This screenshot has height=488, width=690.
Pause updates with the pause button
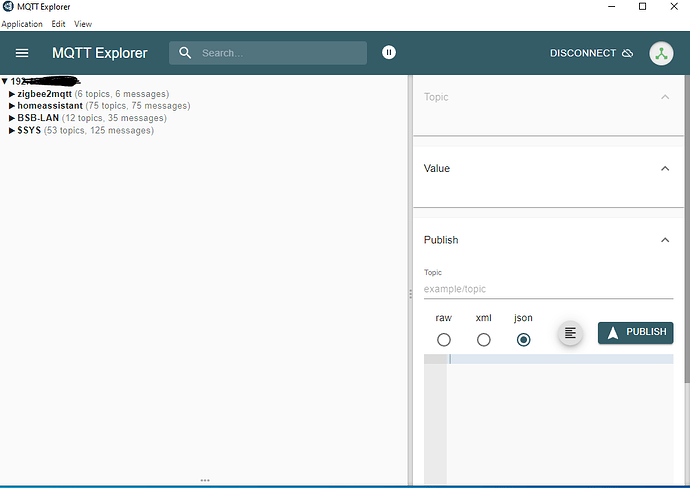[389, 52]
